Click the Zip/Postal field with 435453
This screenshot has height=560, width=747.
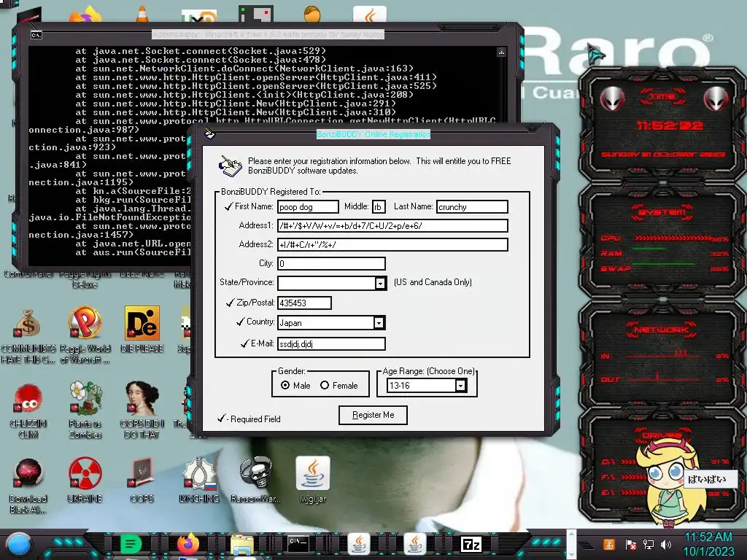[304, 303]
